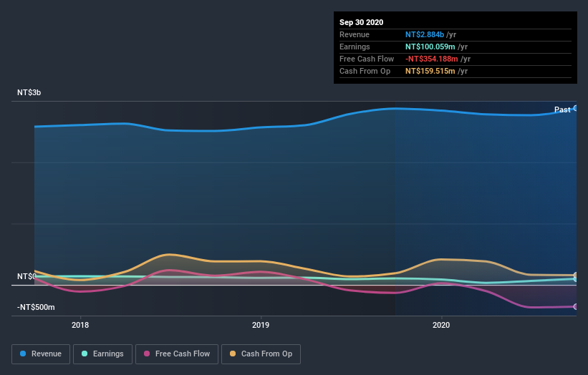The width and height of the screenshot is (588, 375).
Task: Click the Free Cash Flow label in tooltip
Action: 367,59
